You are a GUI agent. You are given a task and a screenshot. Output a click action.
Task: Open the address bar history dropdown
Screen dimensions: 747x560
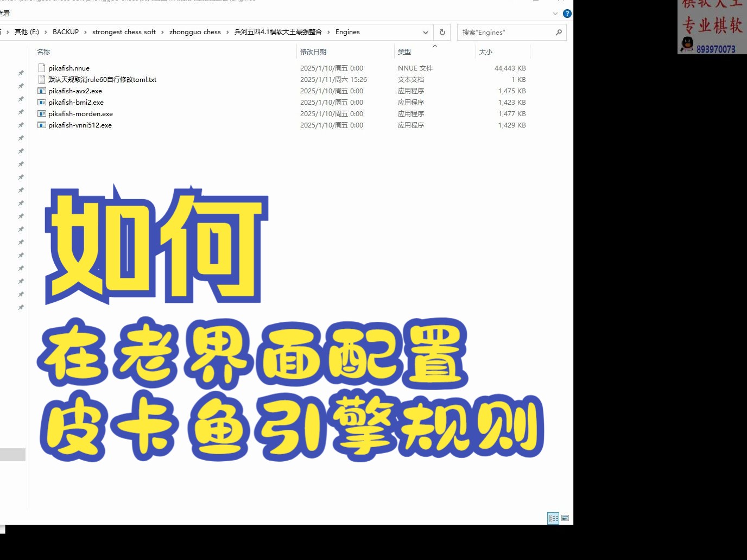pyautogui.click(x=426, y=33)
